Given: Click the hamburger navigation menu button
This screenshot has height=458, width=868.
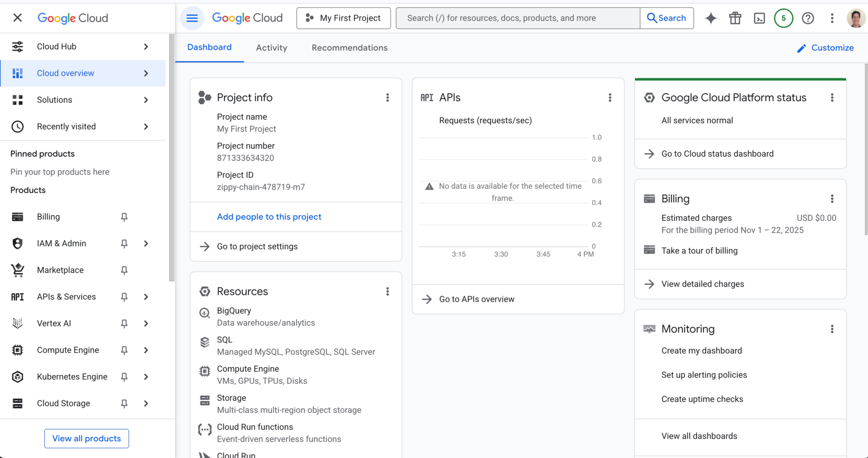Looking at the screenshot, I should [192, 18].
